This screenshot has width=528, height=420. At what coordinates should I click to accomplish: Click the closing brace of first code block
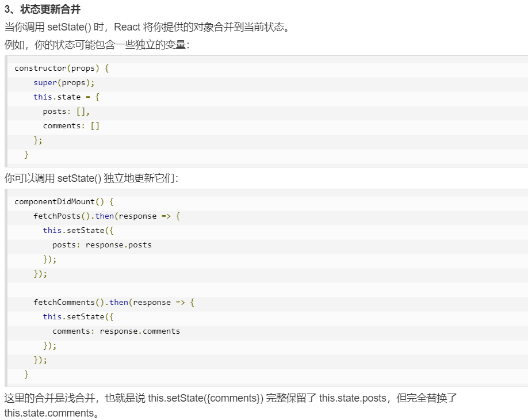pyautogui.click(x=26, y=154)
